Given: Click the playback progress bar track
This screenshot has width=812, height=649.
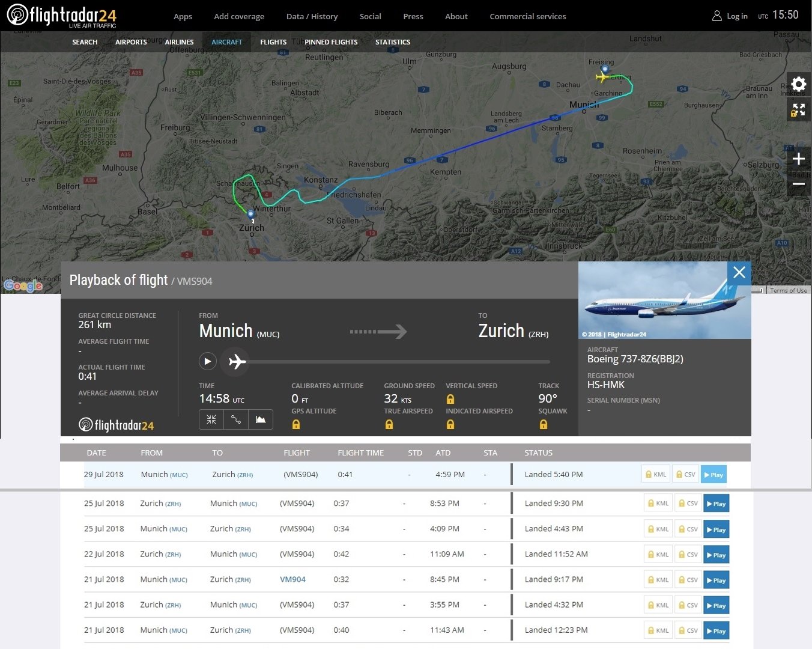Looking at the screenshot, I should point(399,362).
